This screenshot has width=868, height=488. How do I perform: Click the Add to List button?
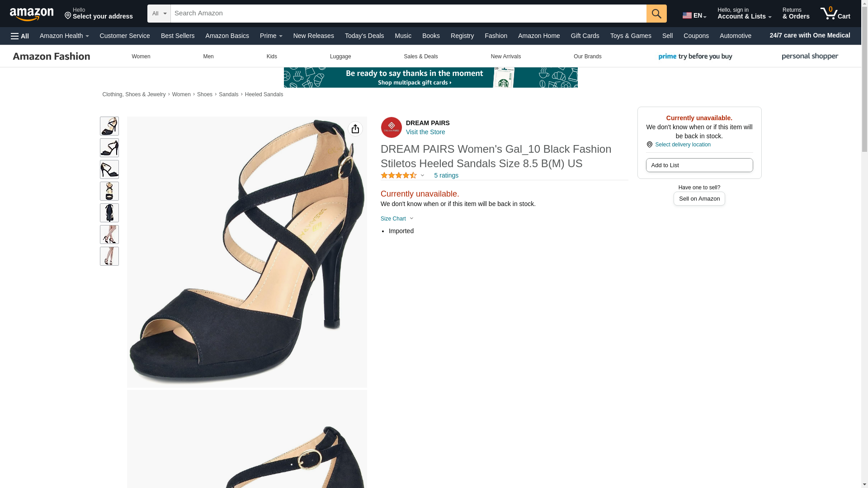699,165
